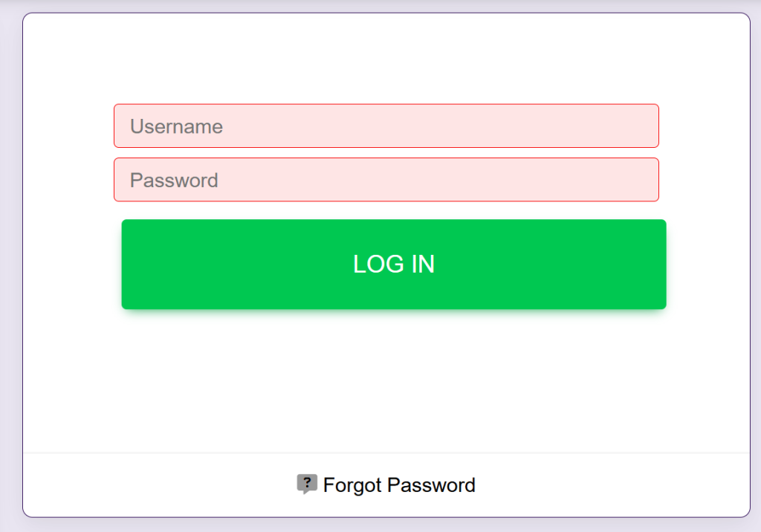Image resolution: width=761 pixels, height=532 pixels.
Task: Click the question mark help icon
Action: click(x=307, y=484)
